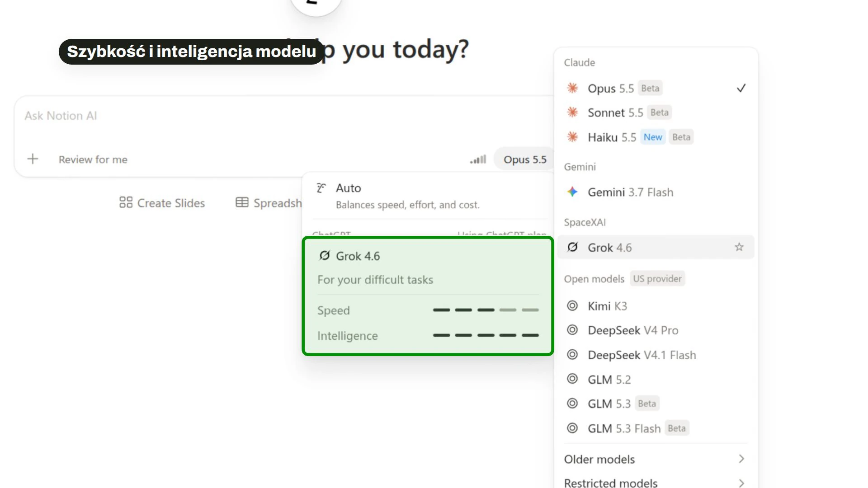Image resolution: width=868 pixels, height=488 pixels.
Task: Expand the Restricted models submenu
Action: coord(656,482)
